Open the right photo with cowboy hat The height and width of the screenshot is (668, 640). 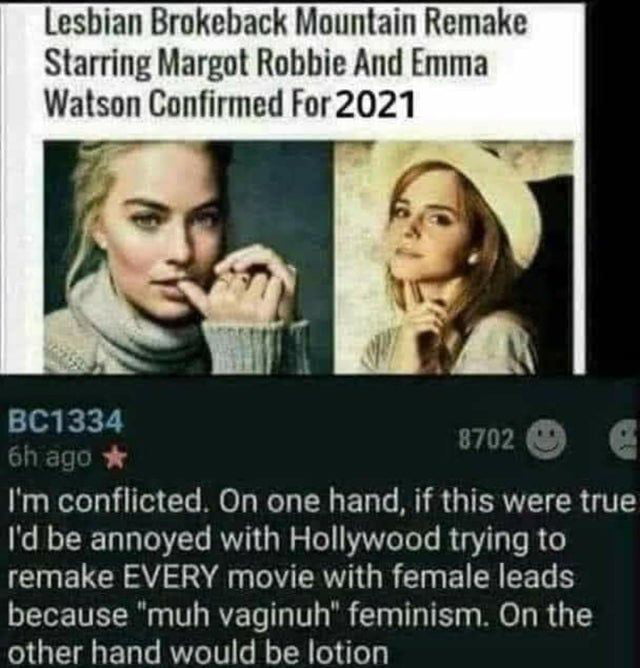tap(454, 258)
